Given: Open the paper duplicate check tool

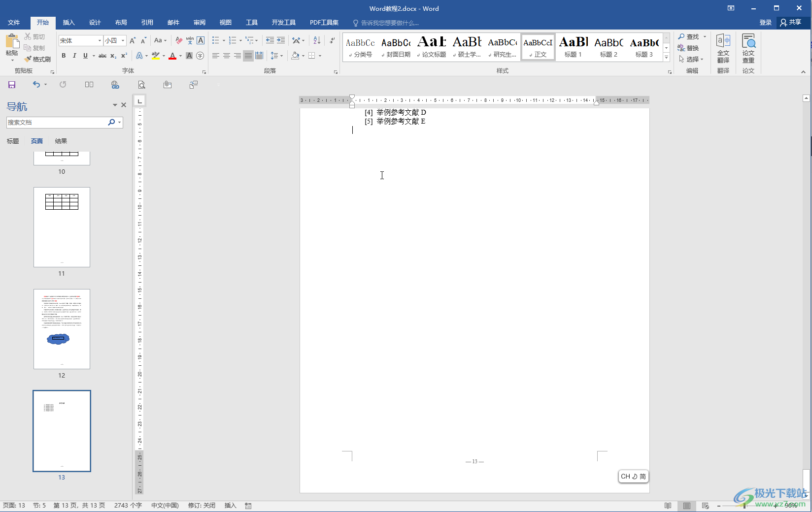Looking at the screenshot, I should tap(748, 48).
